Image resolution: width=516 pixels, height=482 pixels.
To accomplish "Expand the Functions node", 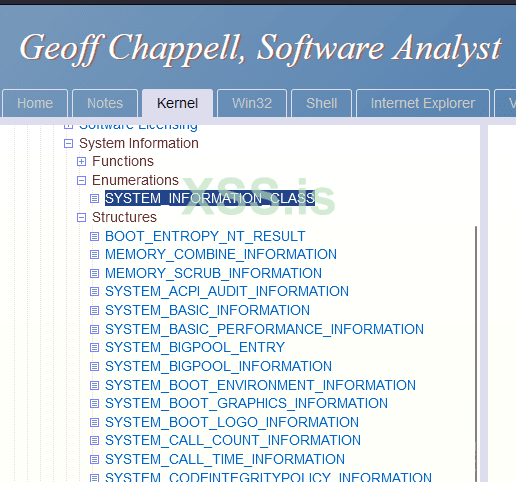I will tap(81, 162).
